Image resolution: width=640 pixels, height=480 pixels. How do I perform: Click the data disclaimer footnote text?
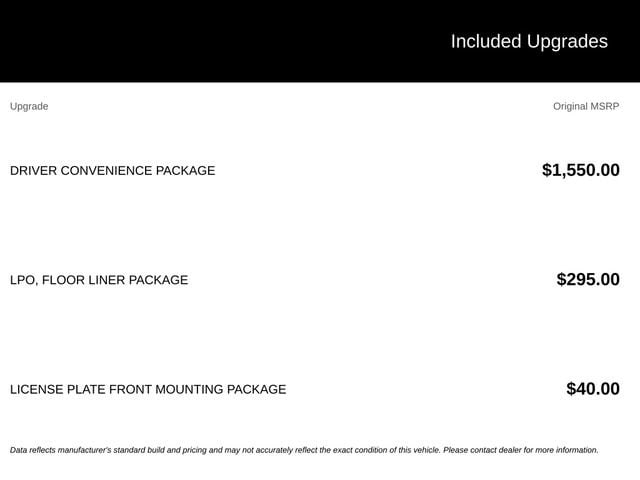point(304,450)
